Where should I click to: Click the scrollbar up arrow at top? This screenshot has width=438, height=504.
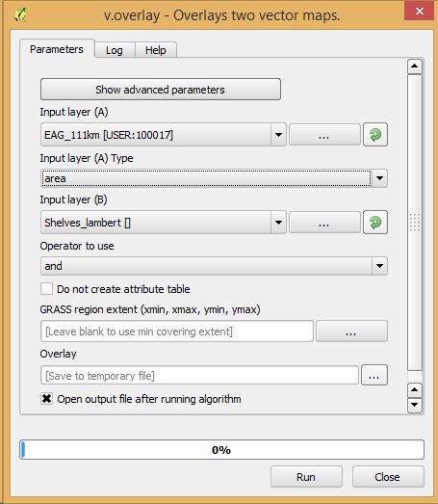pyautogui.click(x=415, y=66)
